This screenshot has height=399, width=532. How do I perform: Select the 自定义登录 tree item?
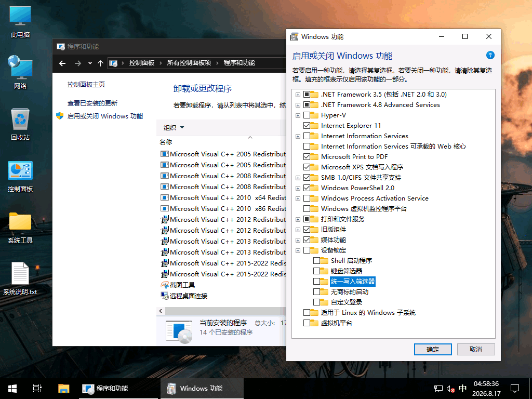(347, 302)
